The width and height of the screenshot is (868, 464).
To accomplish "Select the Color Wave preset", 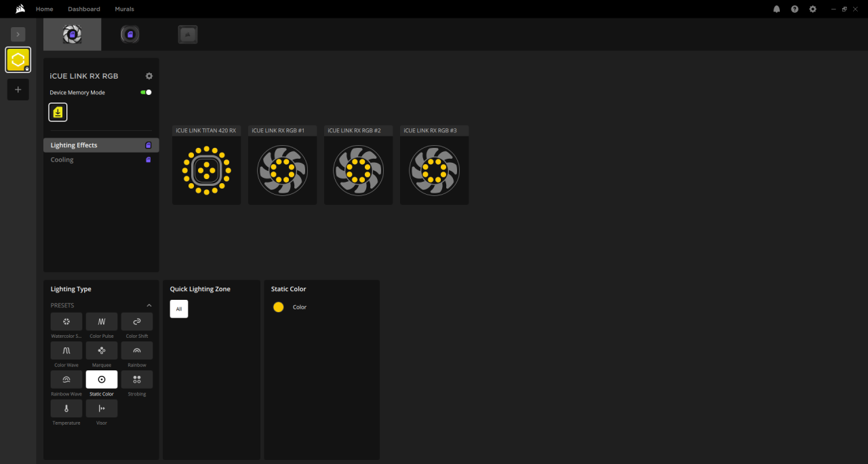I will tap(66, 350).
